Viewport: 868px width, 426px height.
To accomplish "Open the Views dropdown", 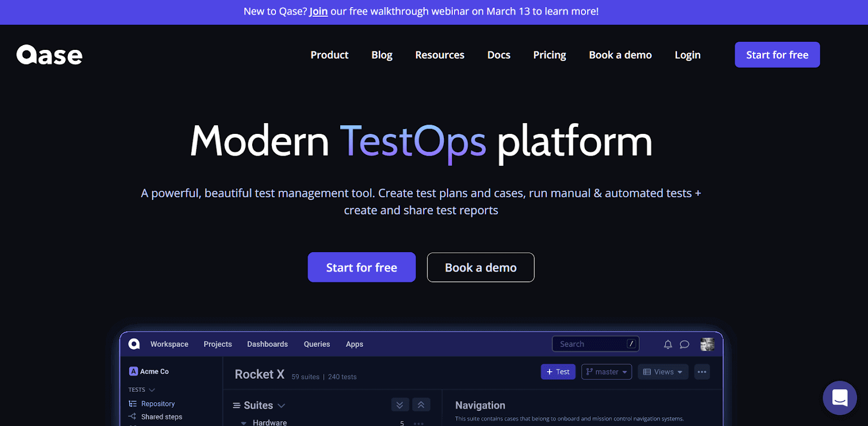I will click(x=663, y=372).
